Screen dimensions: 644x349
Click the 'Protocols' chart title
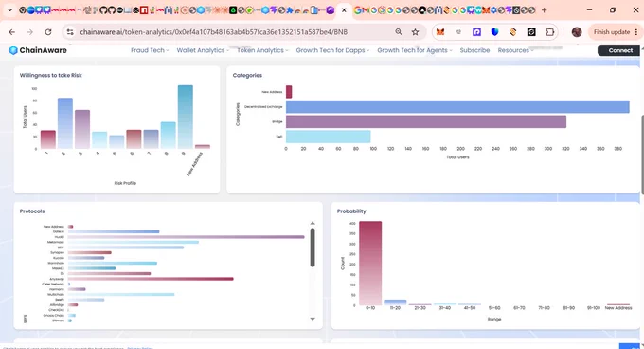[x=32, y=211]
